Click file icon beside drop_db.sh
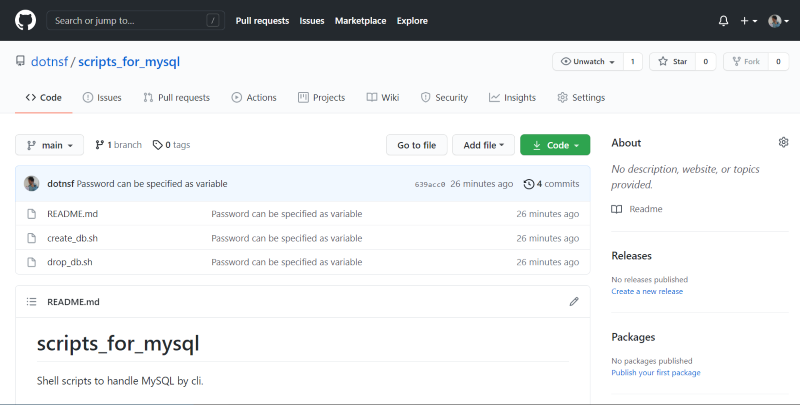Viewport: 800px width, 405px height. pos(32,262)
